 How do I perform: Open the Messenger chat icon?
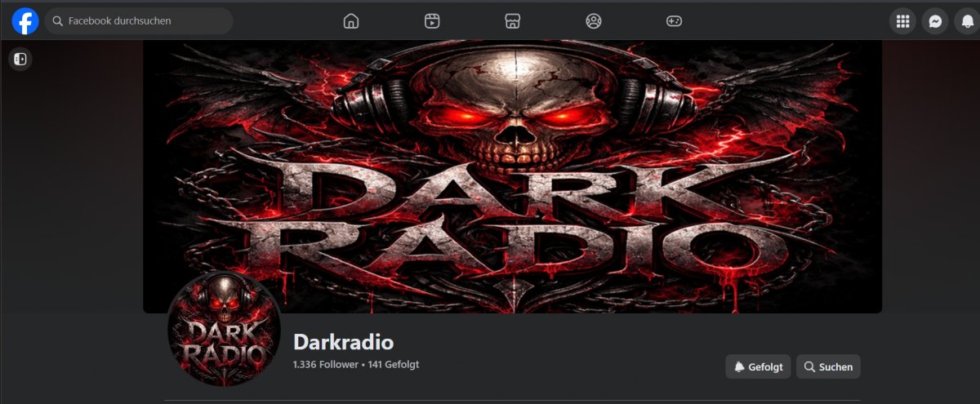tap(935, 21)
